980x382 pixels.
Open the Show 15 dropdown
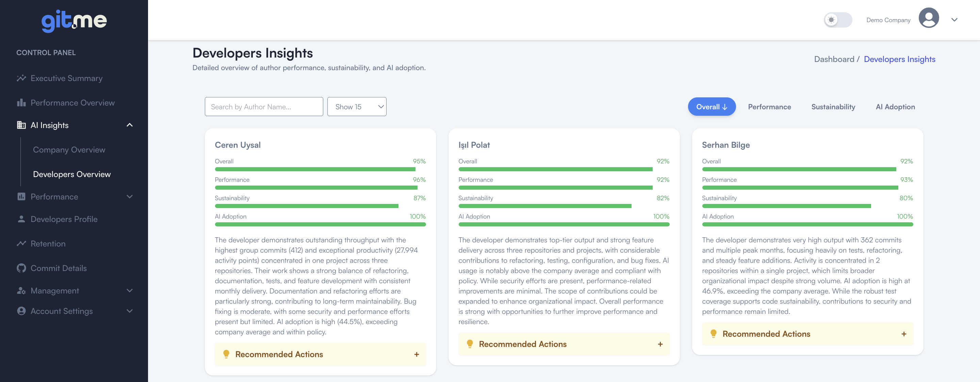(x=357, y=107)
